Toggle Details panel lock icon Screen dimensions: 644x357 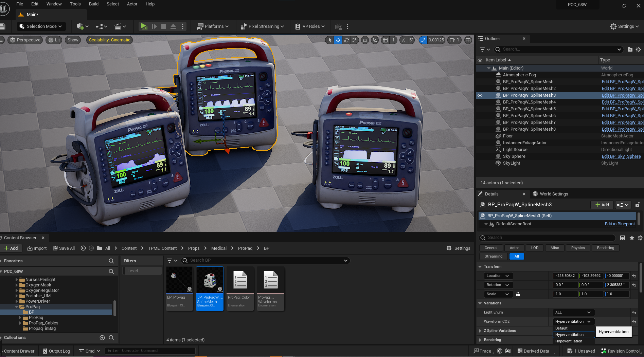(638, 205)
